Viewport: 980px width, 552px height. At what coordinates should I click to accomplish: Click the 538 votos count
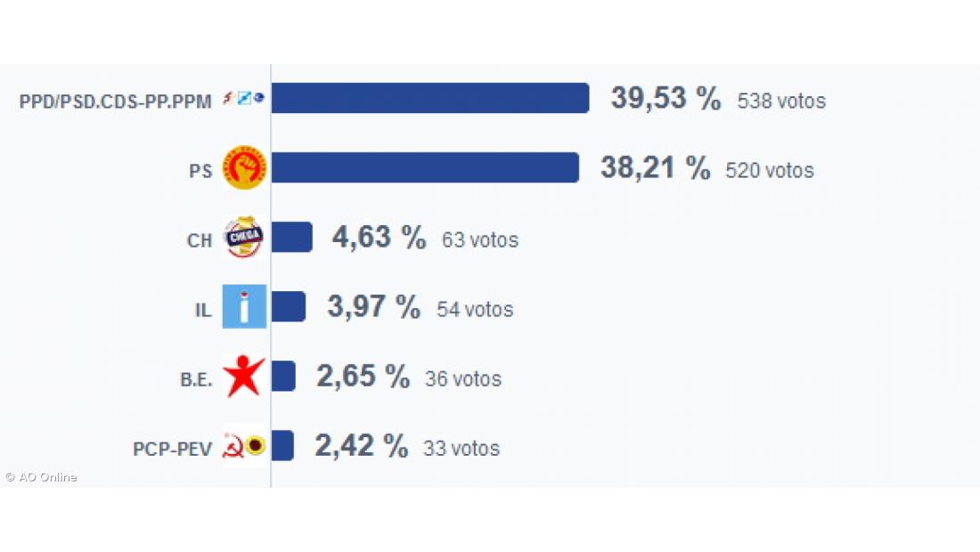coord(781,101)
